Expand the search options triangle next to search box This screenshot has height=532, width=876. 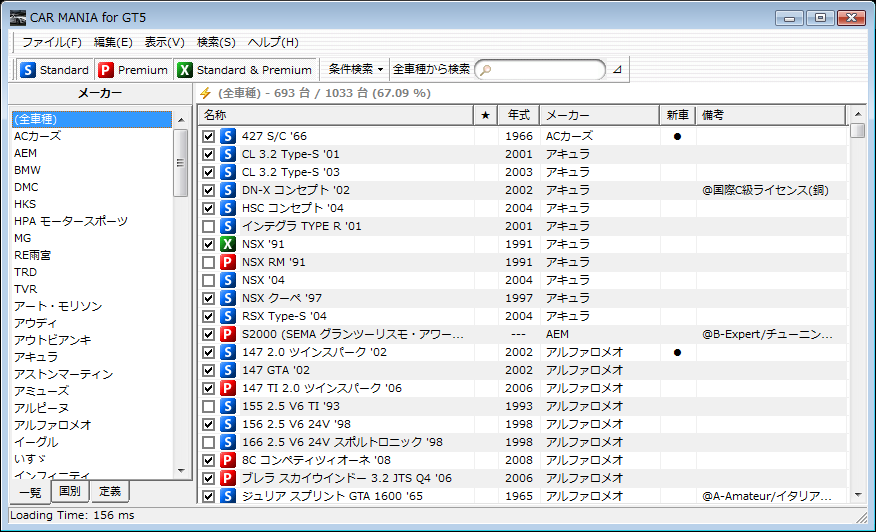pyautogui.click(x=617, y=70)
